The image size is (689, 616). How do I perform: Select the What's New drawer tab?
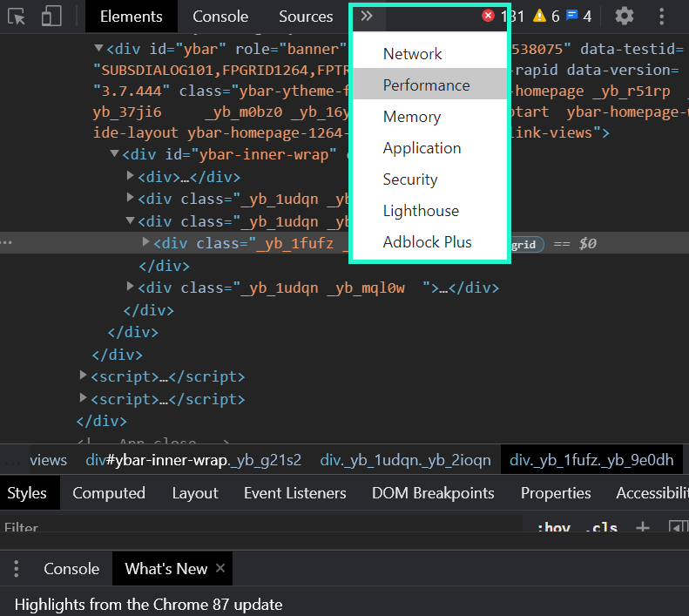coord(166,568)
